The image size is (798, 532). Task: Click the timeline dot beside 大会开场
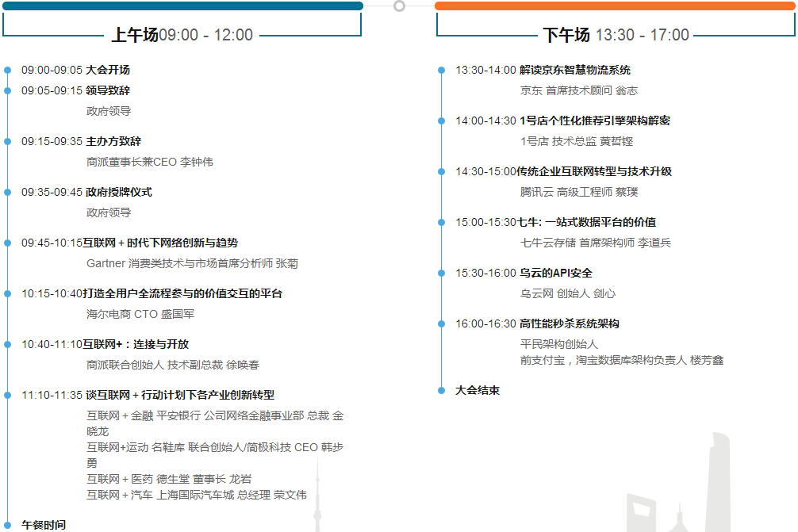tap(7, 70)
